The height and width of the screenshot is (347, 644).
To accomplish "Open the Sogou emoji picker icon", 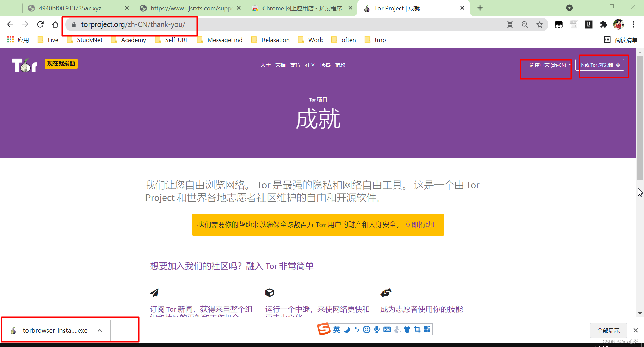I will click(366, 329).
